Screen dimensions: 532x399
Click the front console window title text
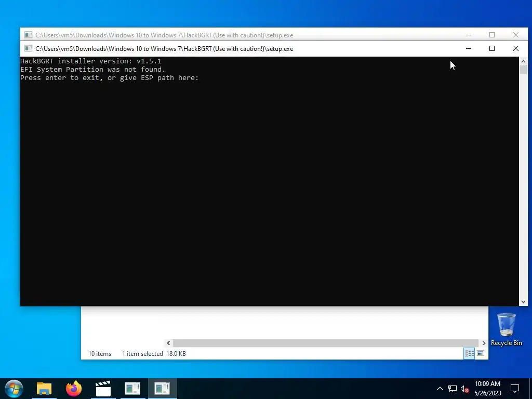pos(164,48)
